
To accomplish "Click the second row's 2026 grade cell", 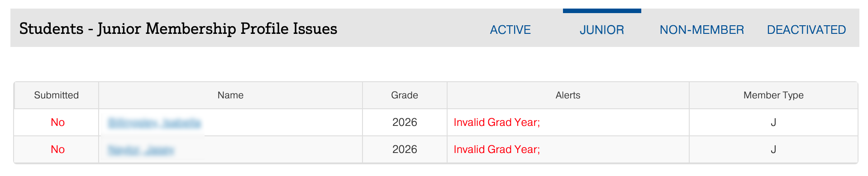I will 405,149.
